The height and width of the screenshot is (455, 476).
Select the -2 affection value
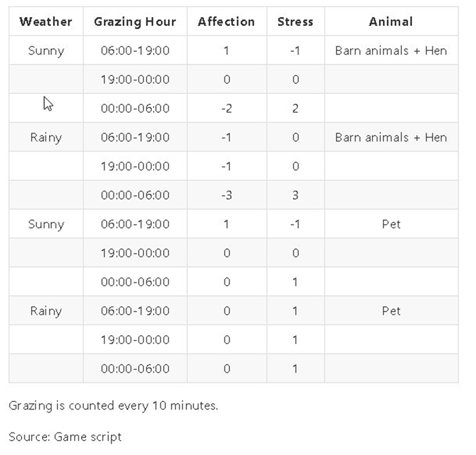coord(226,108)
